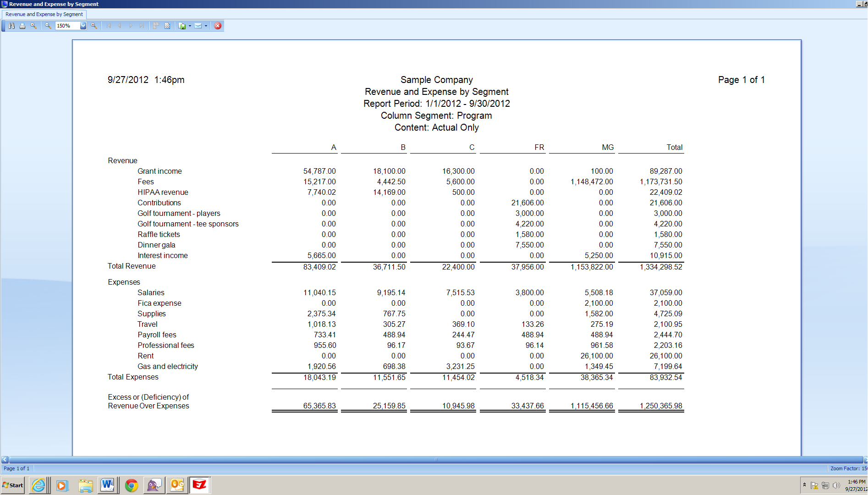Click the 'Zoom Factor' status bar entry
The height and width of the screenshot is (495, 868).
pyautogui.click(x=849, y=468)
